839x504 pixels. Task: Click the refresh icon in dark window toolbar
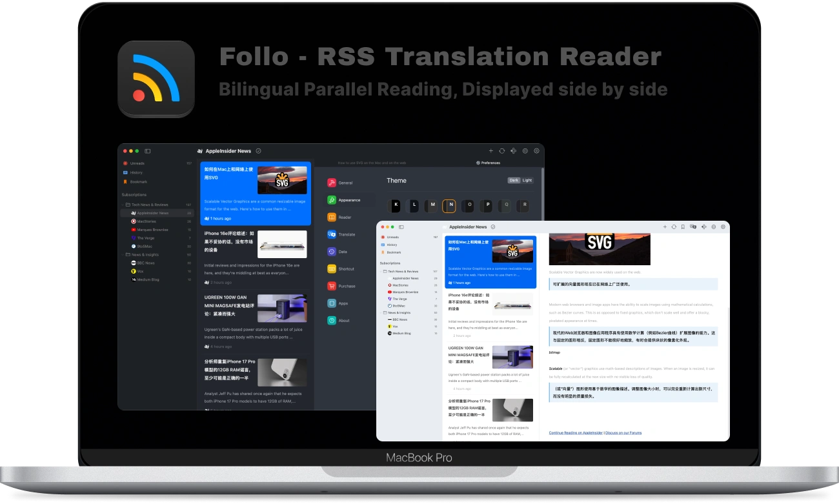point(502,151)
